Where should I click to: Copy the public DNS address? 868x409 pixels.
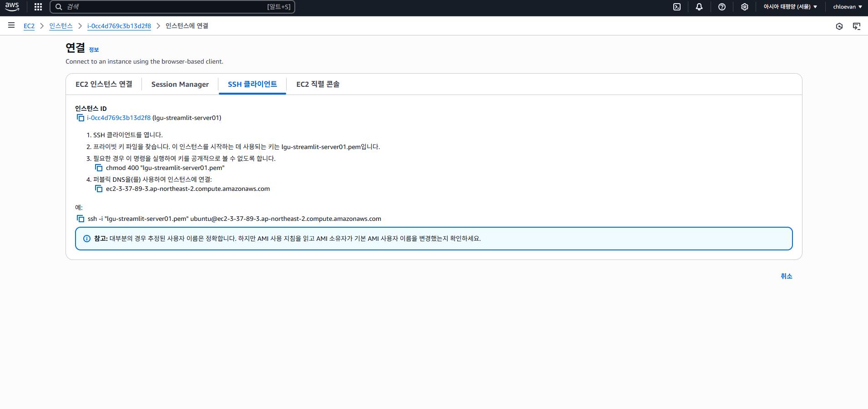coord(99,189)
